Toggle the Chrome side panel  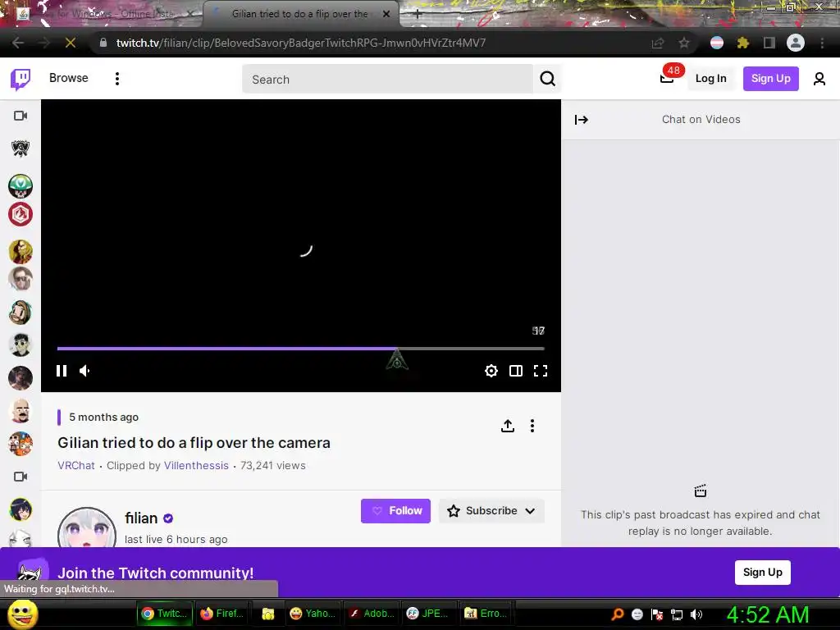pos(769,43)
